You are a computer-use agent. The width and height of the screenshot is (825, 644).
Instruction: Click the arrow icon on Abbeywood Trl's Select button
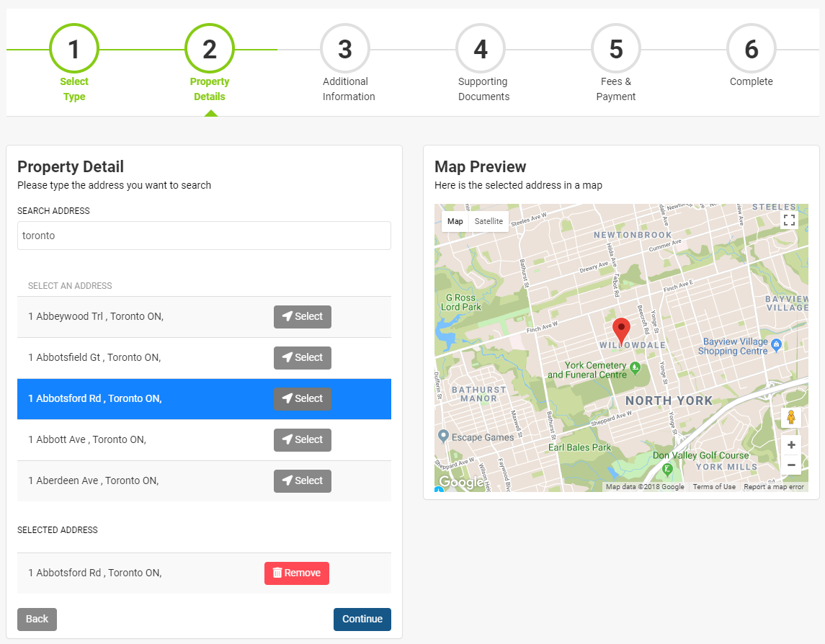287,317
